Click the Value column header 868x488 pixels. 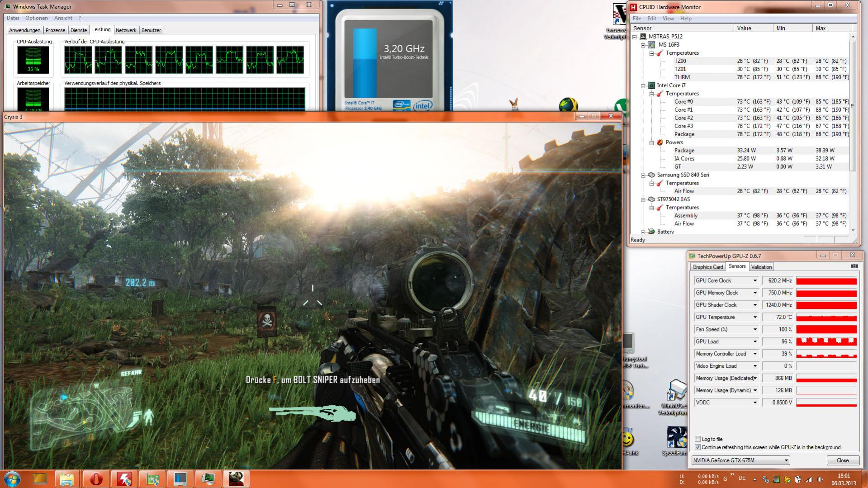pos(753,28)
